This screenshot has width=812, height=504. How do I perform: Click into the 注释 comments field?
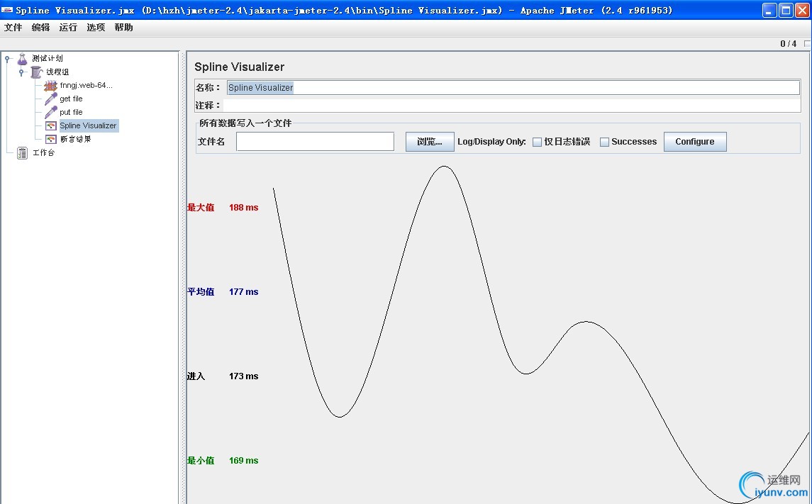[513, 106]
